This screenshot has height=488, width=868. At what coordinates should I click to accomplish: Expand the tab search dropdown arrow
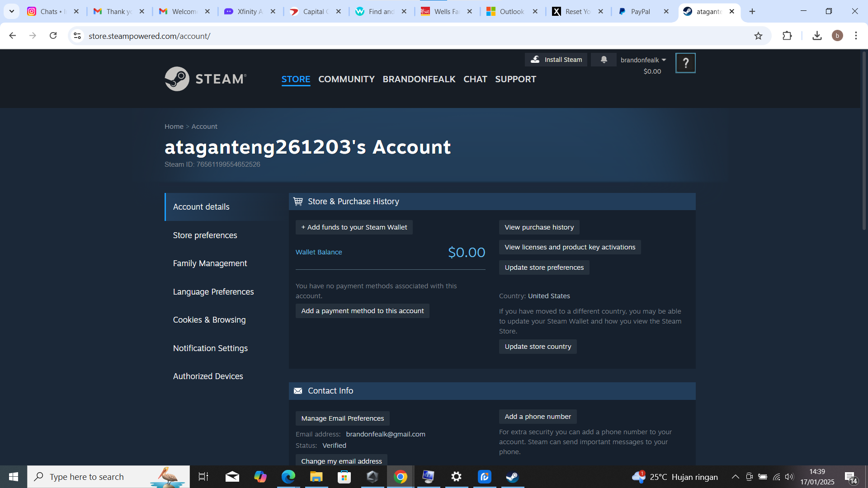[12, 11]
